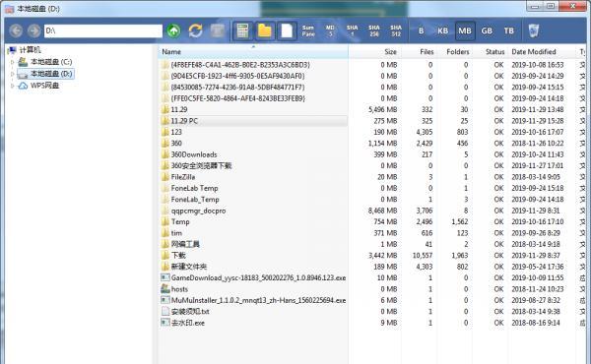The width and height of the screenshot is (591, 364).
Task: Enable SHA 256 hash calculation
Action: click(x=374, y=30)
